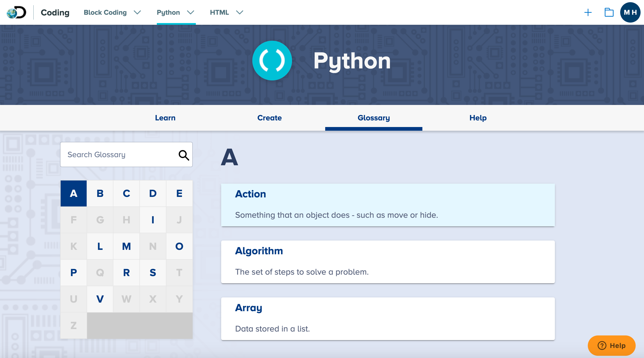Show glossary terms starting with R
Screen dimensions: 644x358
126,273
